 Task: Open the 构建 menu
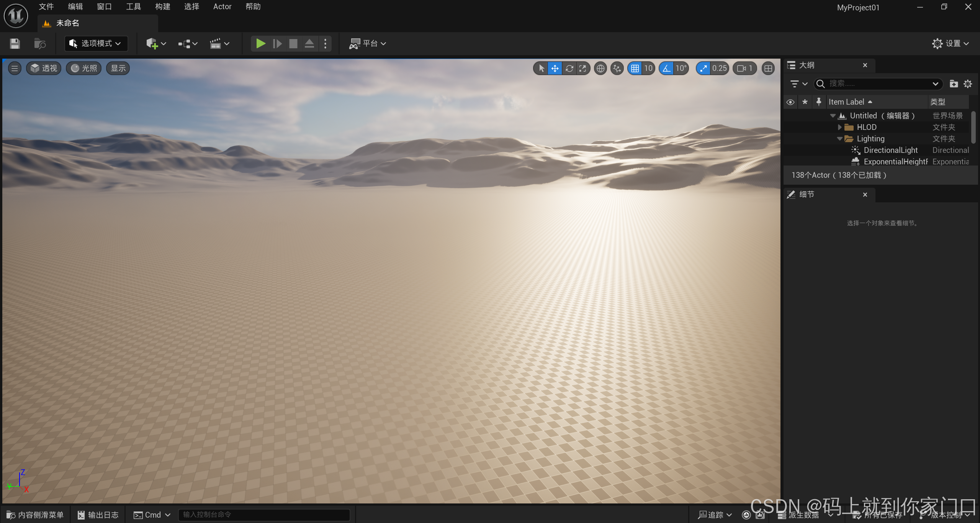[162, 7]
